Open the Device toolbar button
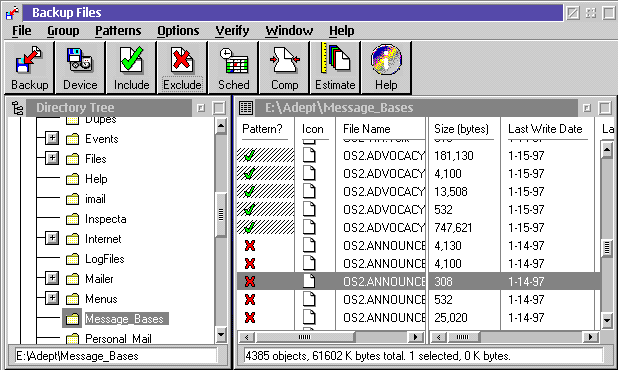618x370 pixels. [x=80, y=68]
